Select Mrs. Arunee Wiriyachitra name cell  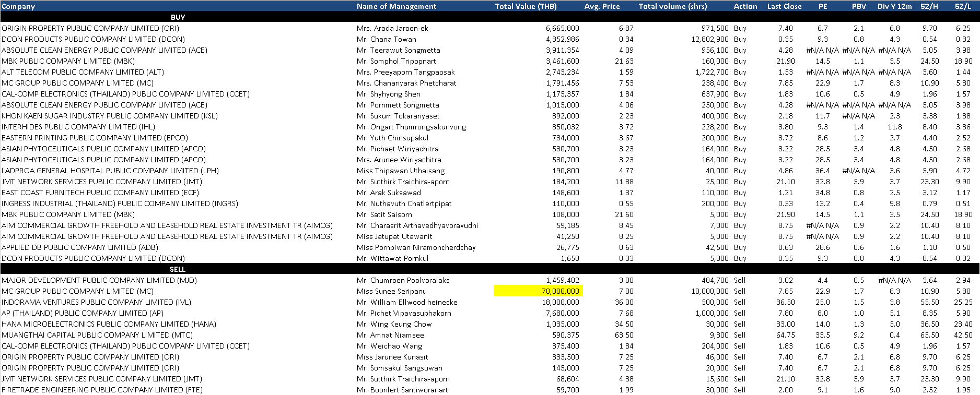click(399, 160)
